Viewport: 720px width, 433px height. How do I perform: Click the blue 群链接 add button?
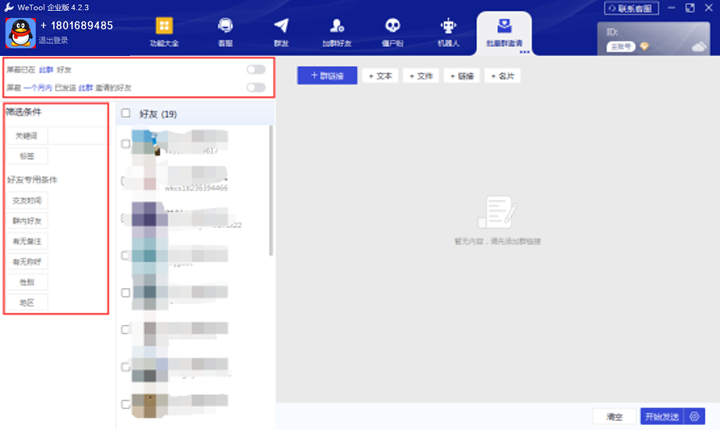pos(327,75)
